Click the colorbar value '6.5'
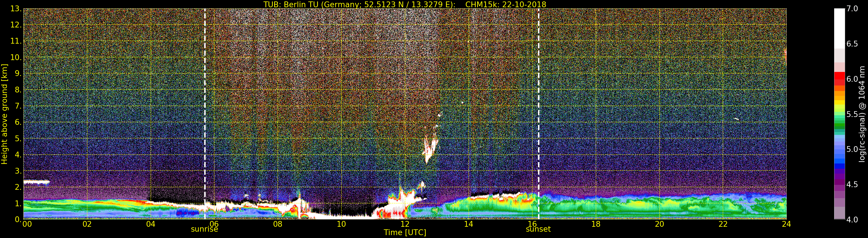The height and width of the screenshot is (238, 868). click(852, 44)
